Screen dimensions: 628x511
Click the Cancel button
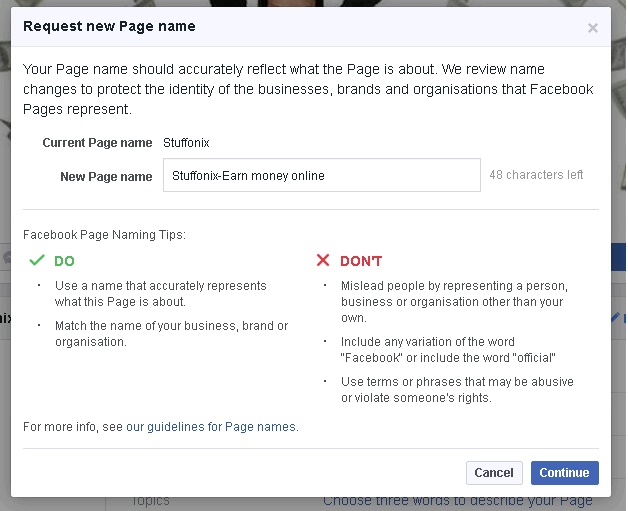click(x=494, y=473)
